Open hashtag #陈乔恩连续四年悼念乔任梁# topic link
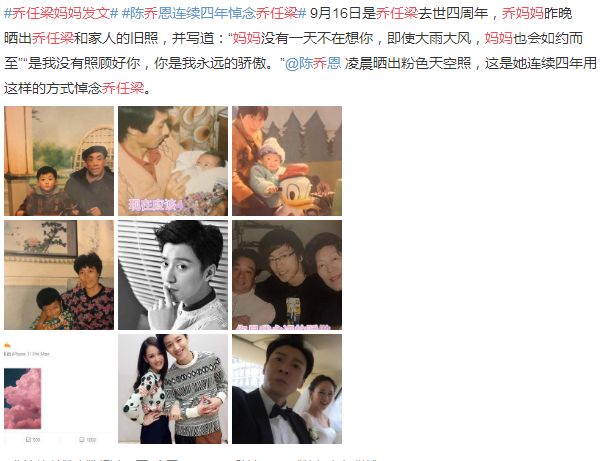Screen dimensions: 606x461 click(214, 14)
